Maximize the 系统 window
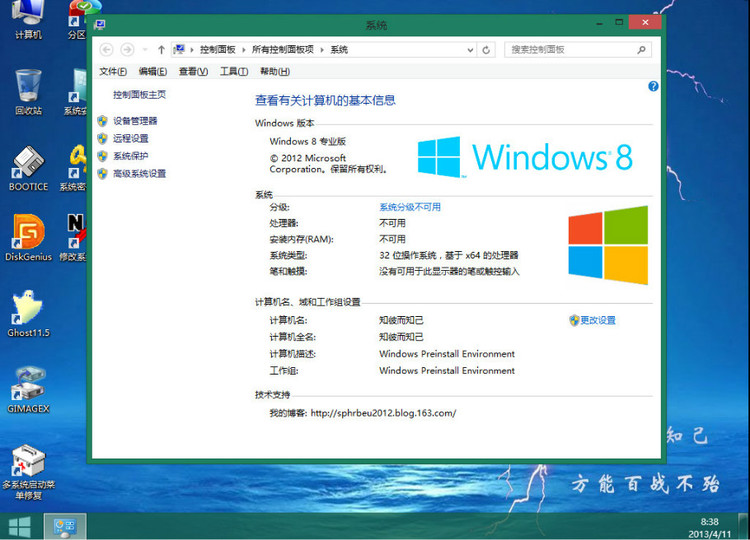Screen dimensions: 750x540 tap(619, 22)
